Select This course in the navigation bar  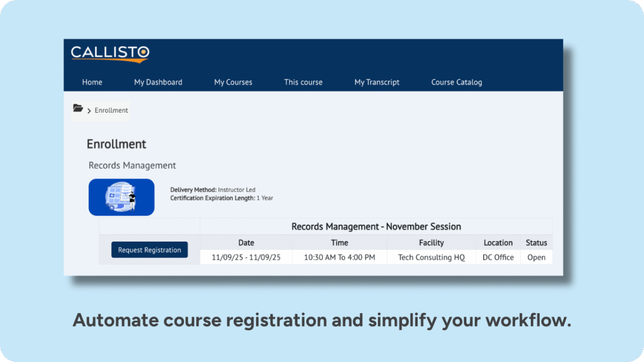(303, 82)
